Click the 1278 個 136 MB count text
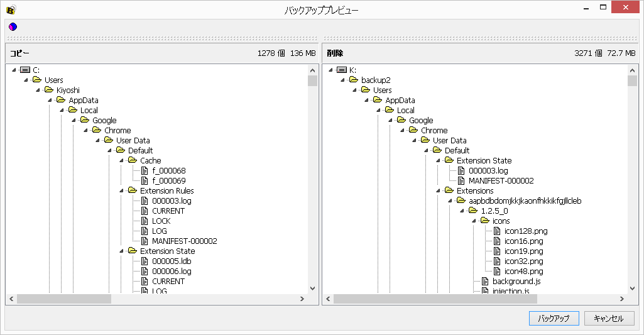This screenshot has height=335, width=644. point(287,53)
